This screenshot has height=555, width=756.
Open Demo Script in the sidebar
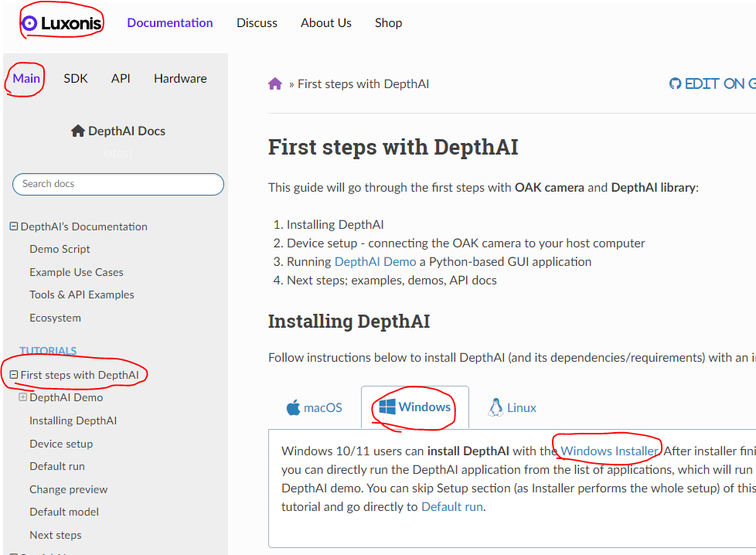[60, 249]
